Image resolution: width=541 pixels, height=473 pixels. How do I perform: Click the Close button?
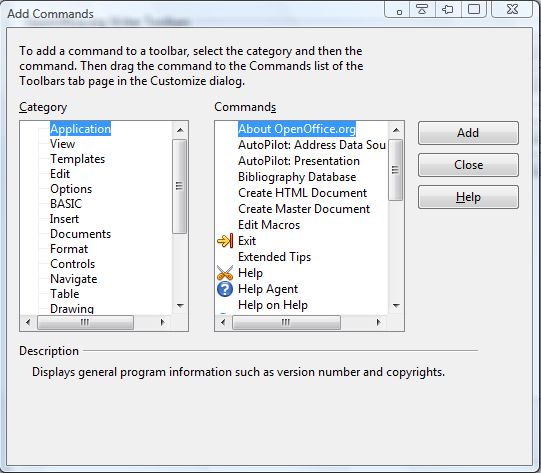pos(468,165)
